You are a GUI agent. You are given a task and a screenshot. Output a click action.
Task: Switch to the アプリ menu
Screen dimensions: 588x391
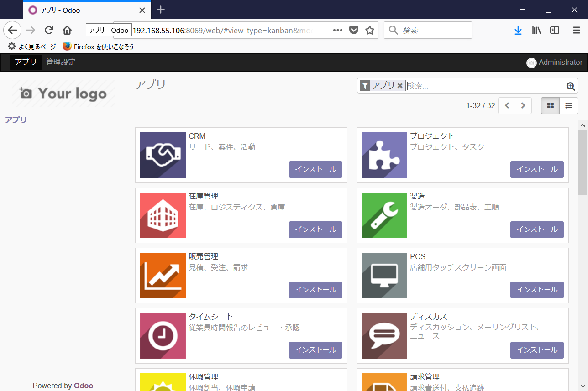(25, 63)
